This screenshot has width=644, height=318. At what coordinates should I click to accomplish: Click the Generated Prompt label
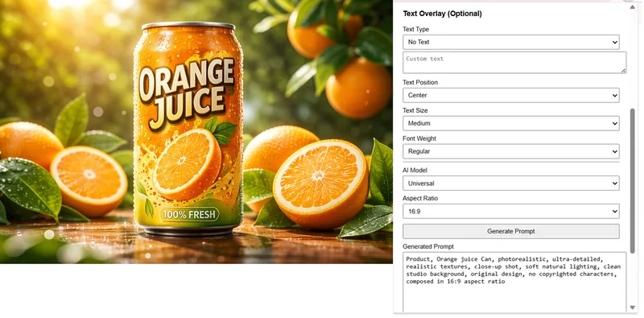click(428, 246)
